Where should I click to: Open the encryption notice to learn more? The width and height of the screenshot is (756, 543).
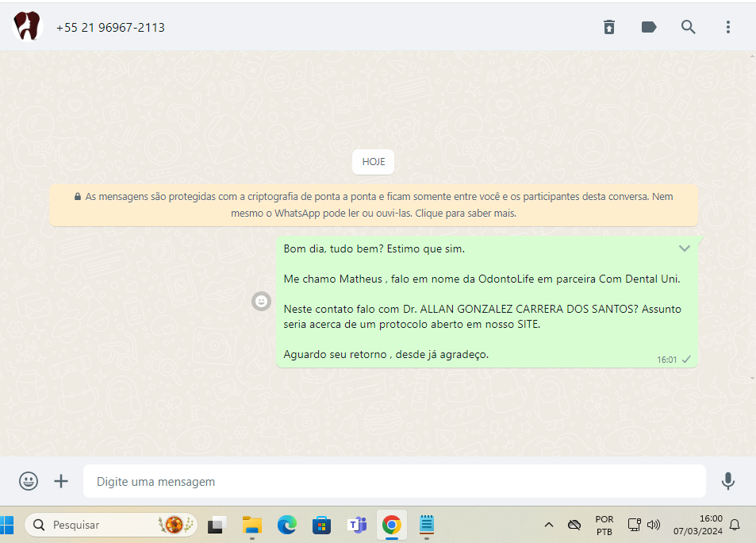click(x=374, y=205)
